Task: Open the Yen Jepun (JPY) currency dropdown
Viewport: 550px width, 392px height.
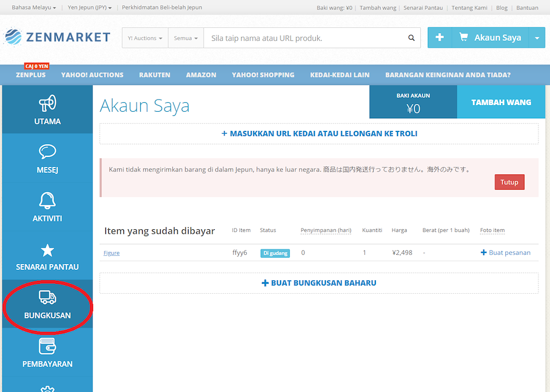Action: click(x=90, y=8)
